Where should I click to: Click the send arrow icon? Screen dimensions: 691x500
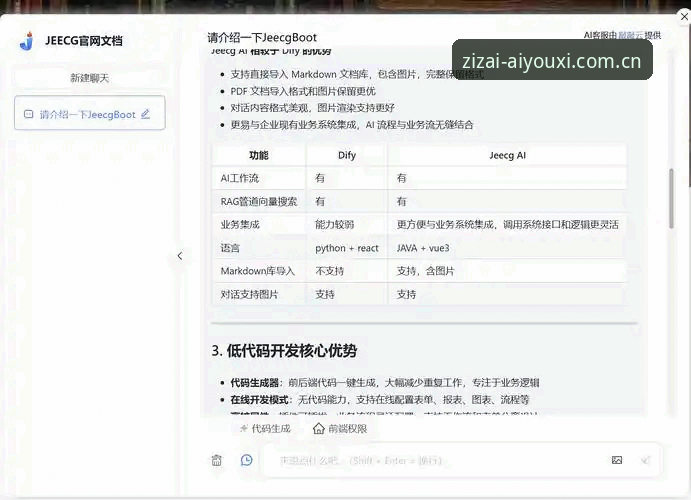click(646, 460)
